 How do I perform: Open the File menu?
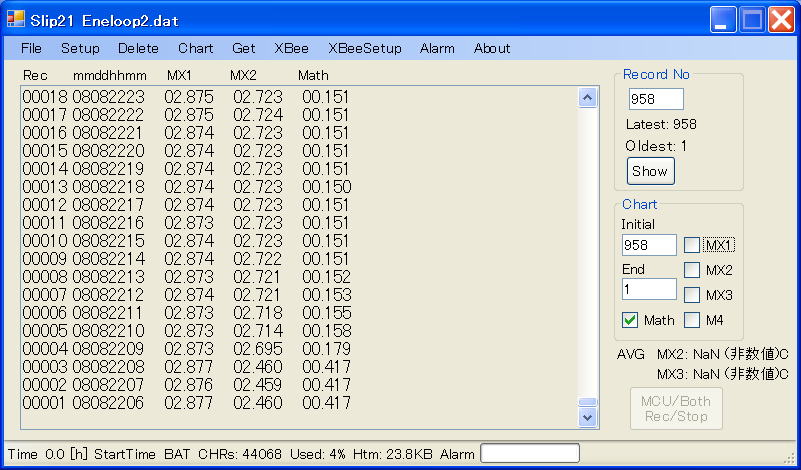pyautogui.click(x=31, y=49)
